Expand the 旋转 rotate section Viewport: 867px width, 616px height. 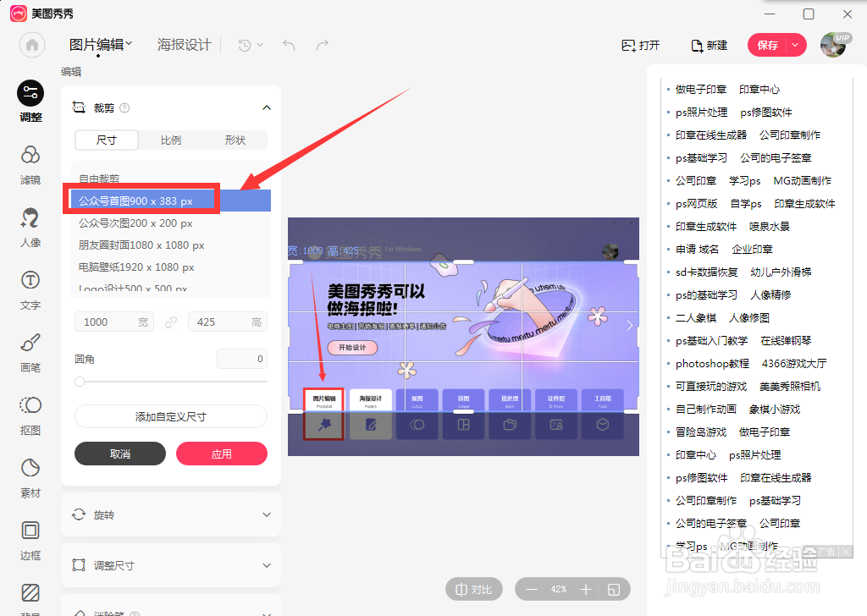pyautogui.click(x=267, y=514)
